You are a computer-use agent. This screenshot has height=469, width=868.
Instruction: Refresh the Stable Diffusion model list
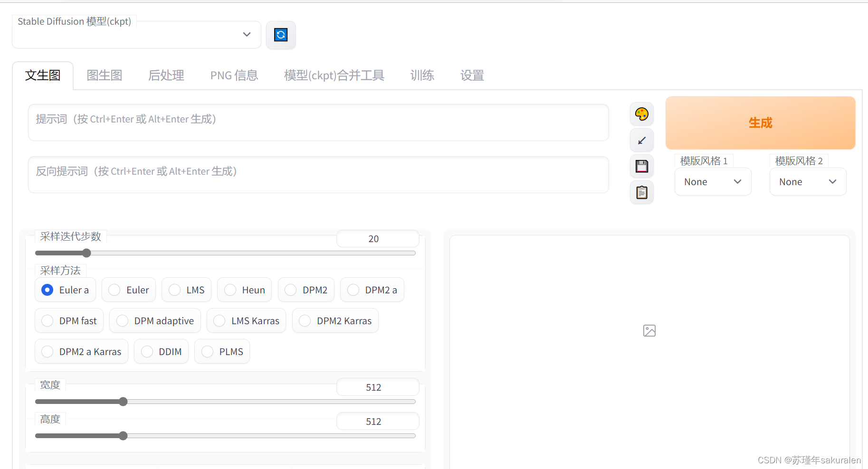coord(281,35)
